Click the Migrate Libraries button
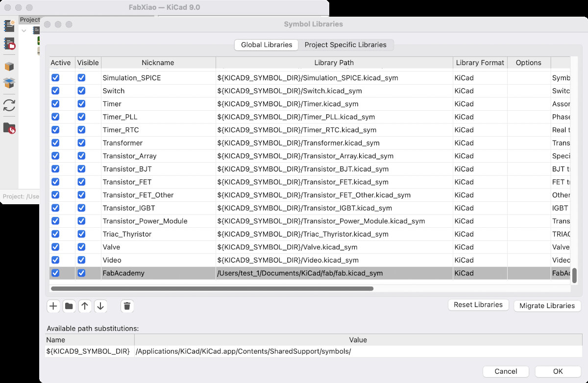Screen dimensions: 588x383 tap(547, 306)
